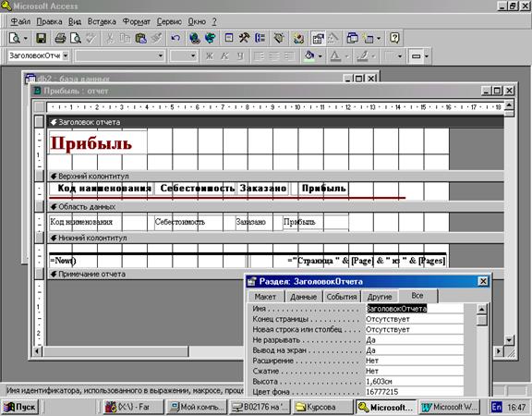
Task: Open the font name dropdown
Action: click(x=160, y=55)
